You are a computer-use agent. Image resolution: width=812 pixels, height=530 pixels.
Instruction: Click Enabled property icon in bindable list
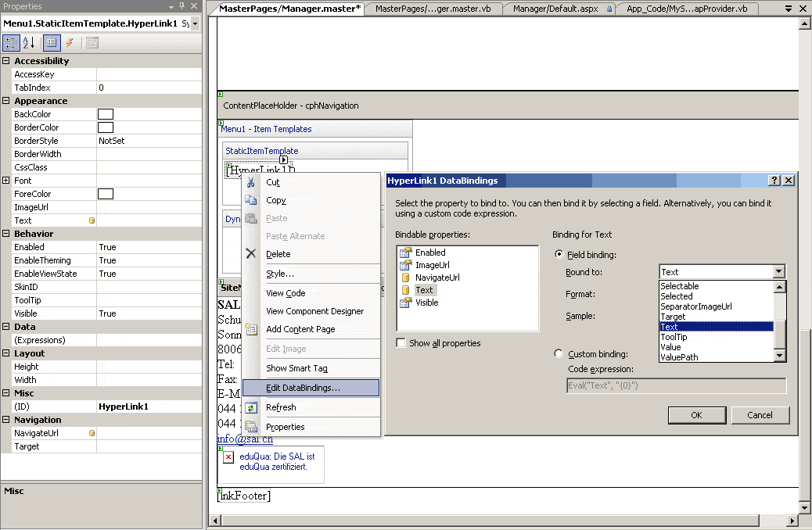click(x=405, y=252)
